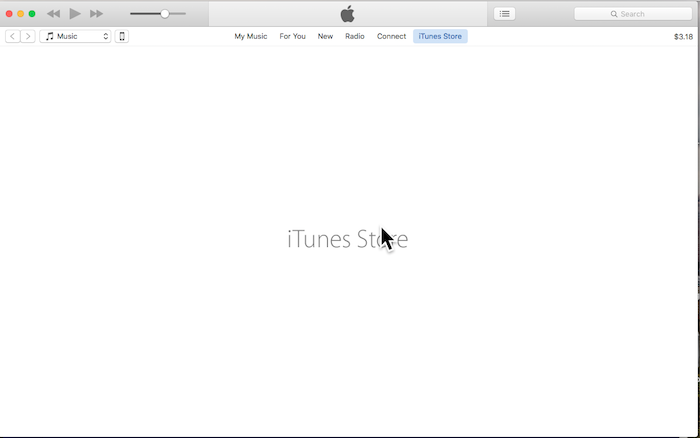Screen dimensions: 700x438
Task: Click the $3.18 account balance
Action: 683,37
